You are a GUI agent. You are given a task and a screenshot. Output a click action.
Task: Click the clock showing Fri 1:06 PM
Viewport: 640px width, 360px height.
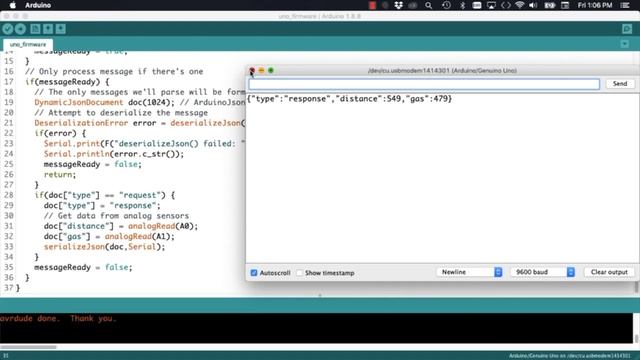click(595, 5)
